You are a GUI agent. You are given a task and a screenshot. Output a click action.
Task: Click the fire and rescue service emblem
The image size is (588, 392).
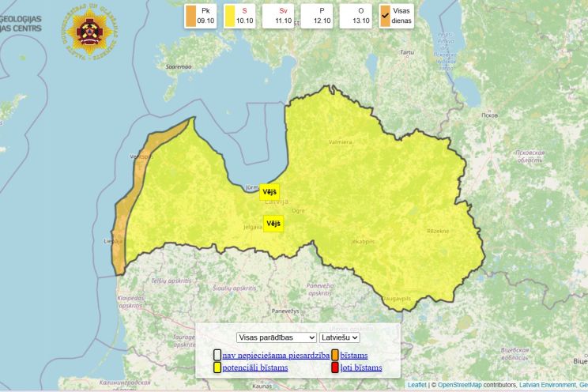pyautogui.click(x=89, y=32)
